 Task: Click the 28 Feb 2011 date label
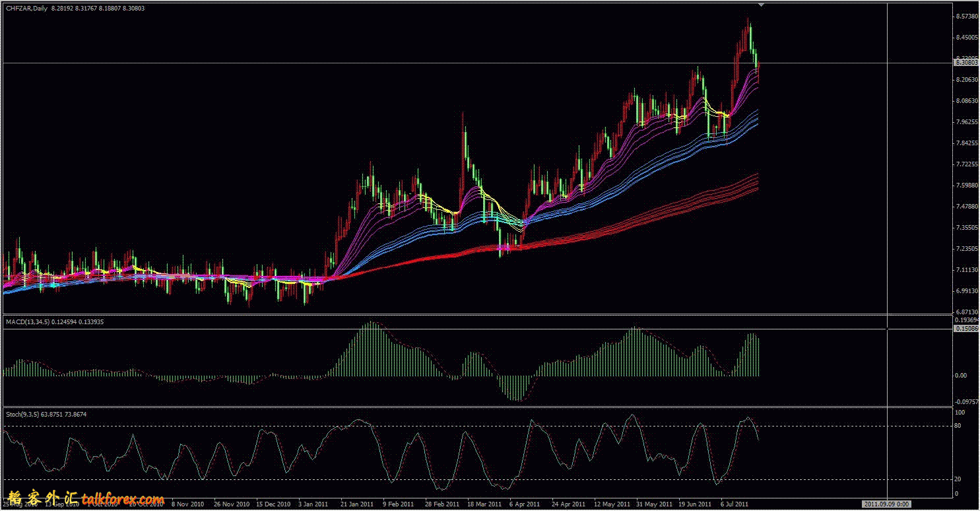pos(441,504)
